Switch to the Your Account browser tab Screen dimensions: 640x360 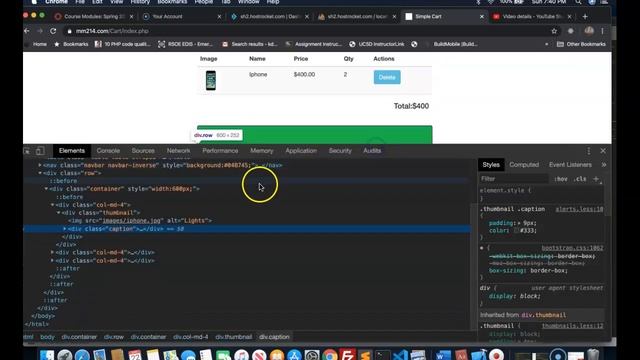click(182, 17)
